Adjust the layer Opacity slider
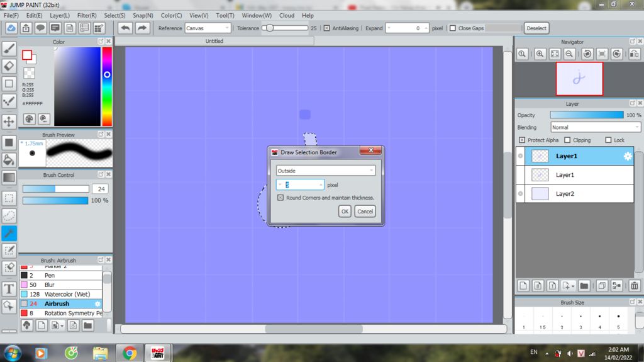 point(587,115)
